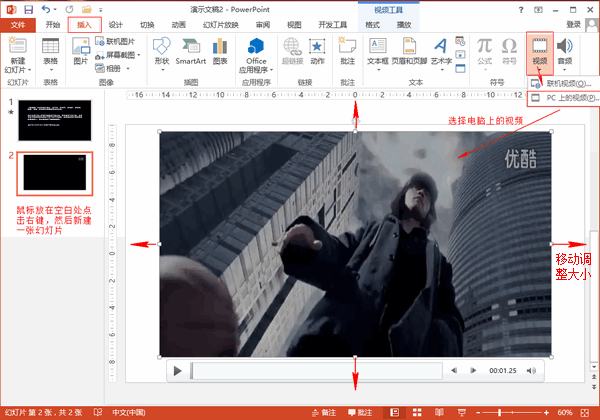This screenshot has width=600, height=420.
Task: Click the 艺术字 WordArt icon
Action: [x=441, y=54]
